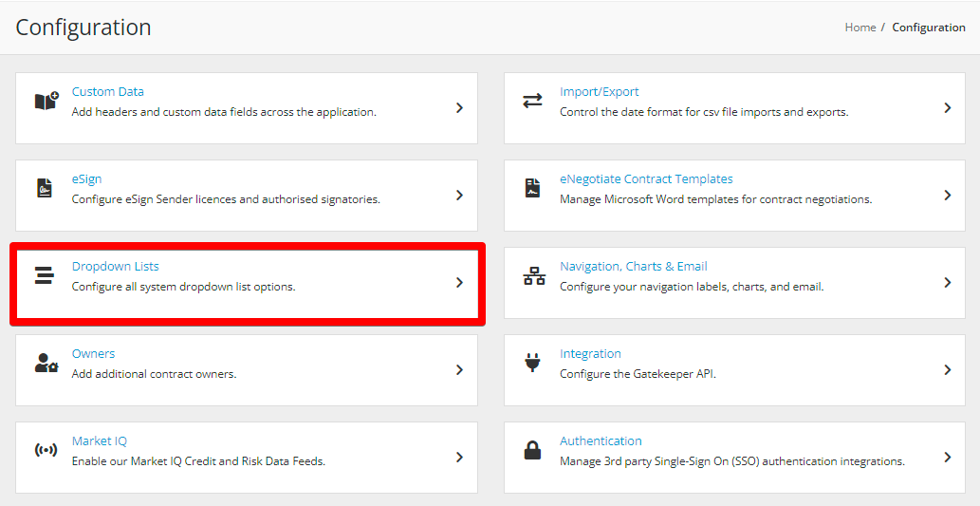Click the Navigation, Charts & Email sitemap icon
Image resolution: width=980 pixels, height=506 pixels.
pos(534,276)
